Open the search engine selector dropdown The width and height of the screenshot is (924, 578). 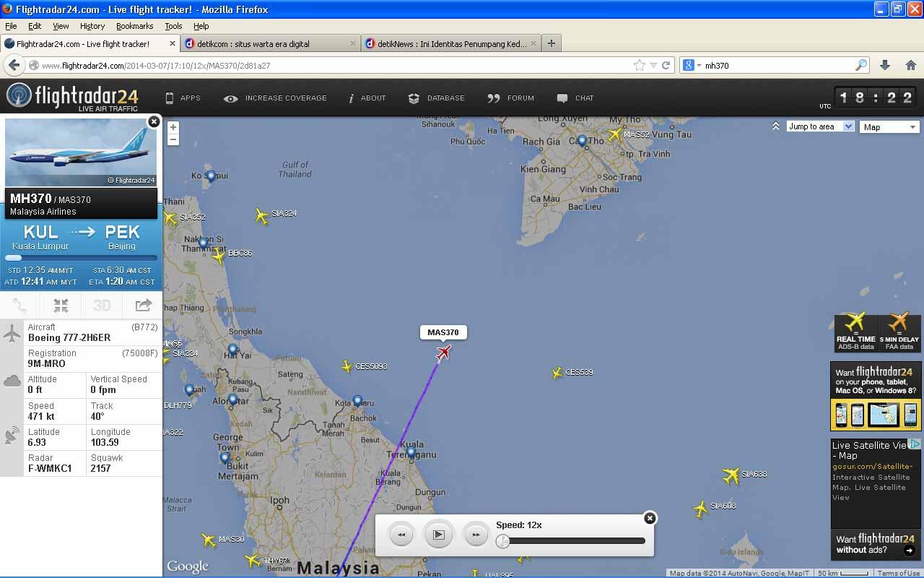[x=691, y=65]
